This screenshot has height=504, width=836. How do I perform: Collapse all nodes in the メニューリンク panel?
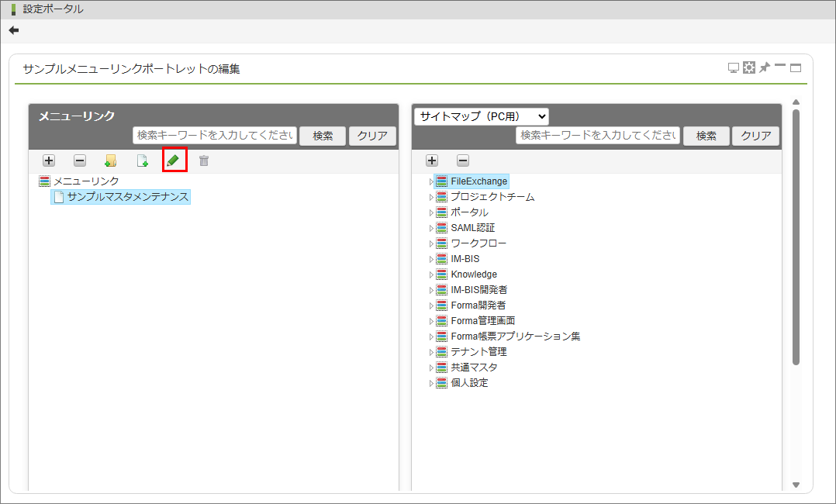(80, 161)
